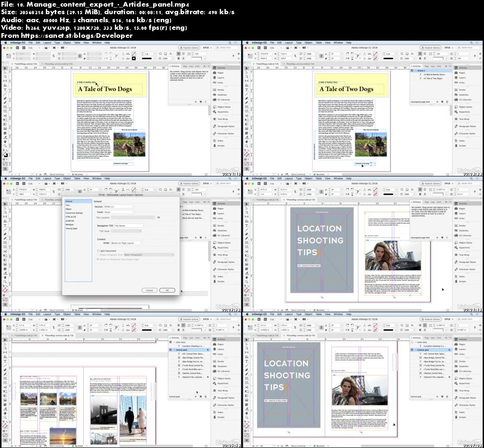Click the dog photo in the Article 1 frame
This screenshot has height=448, width=484.
click(371, 144)
